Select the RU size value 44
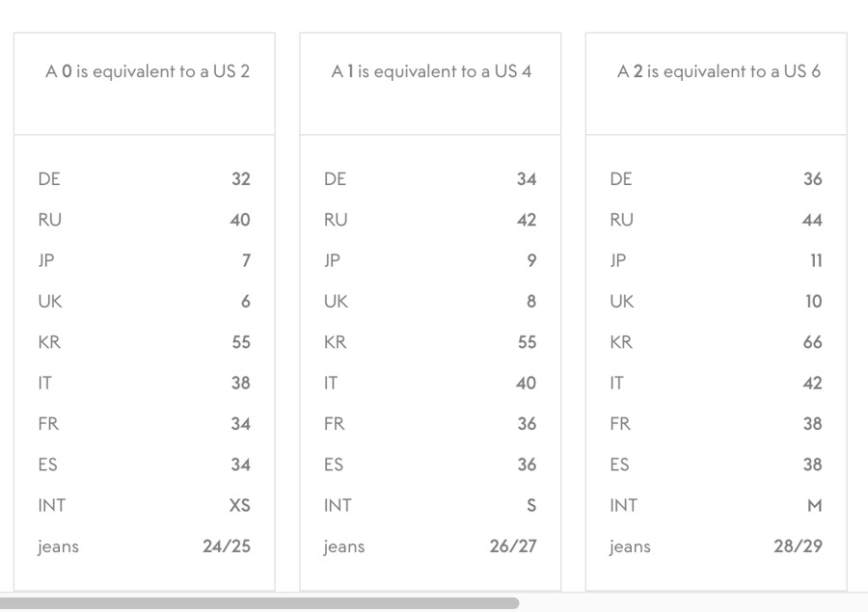868x612 pixels. 813,221
